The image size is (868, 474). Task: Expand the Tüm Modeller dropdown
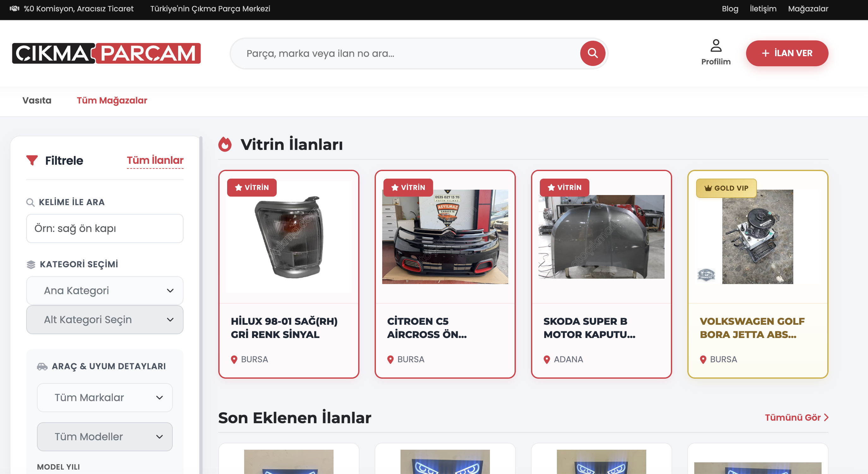click(x=105, y=437)
